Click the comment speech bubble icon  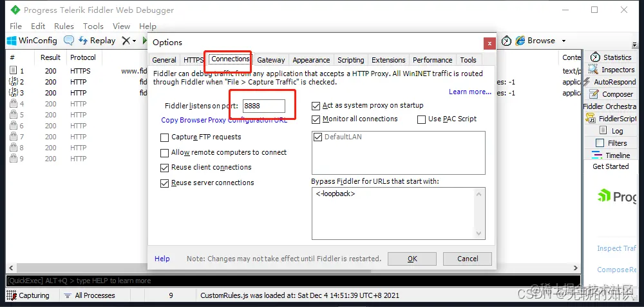[69, 41]
